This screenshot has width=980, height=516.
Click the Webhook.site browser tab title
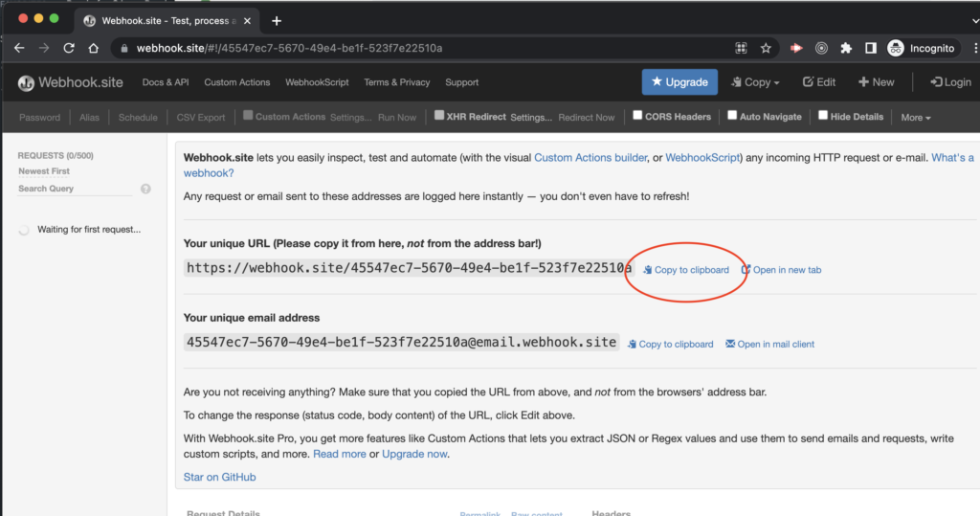168,21
